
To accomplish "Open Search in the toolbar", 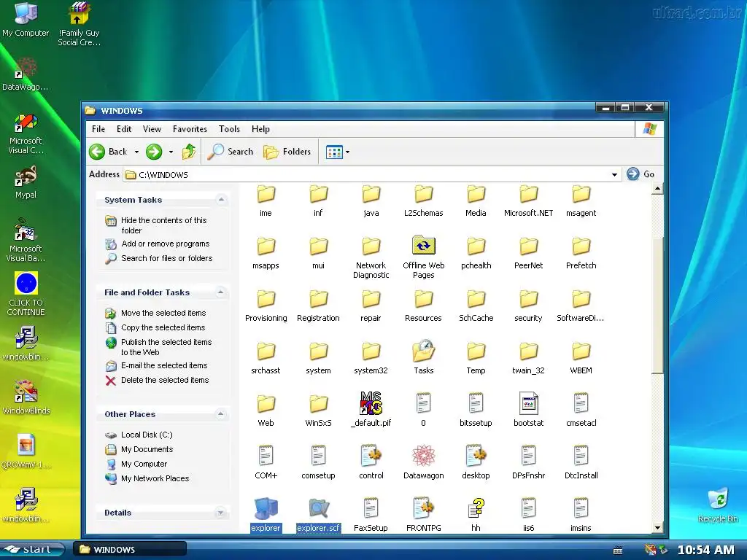I will point(231,152).
